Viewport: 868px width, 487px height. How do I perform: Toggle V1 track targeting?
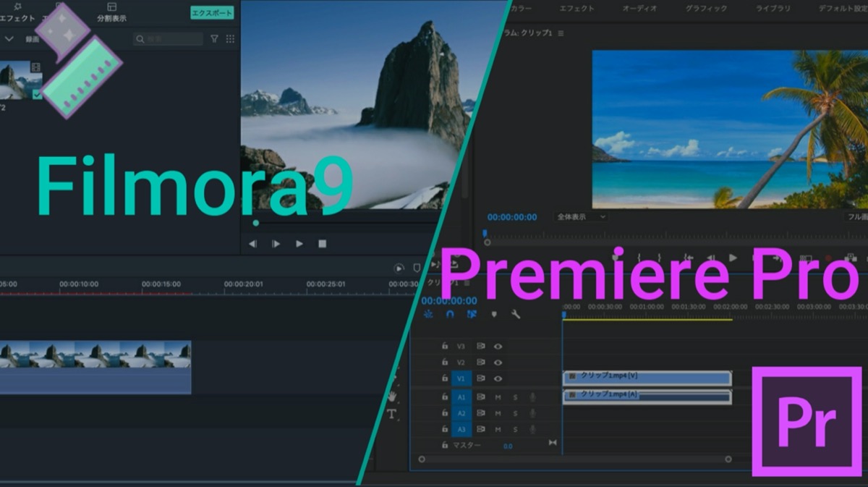[461, 378]
